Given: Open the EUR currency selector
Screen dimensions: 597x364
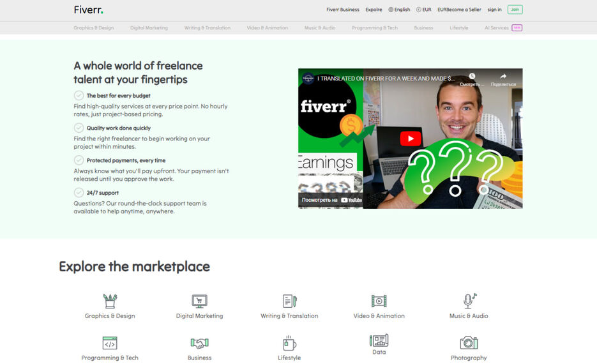Looking at the screenshot, I should click(424, 10).
